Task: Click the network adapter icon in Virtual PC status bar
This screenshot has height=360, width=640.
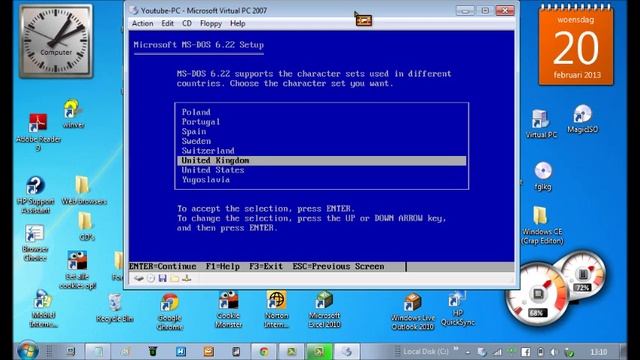Action: [187, 278]
